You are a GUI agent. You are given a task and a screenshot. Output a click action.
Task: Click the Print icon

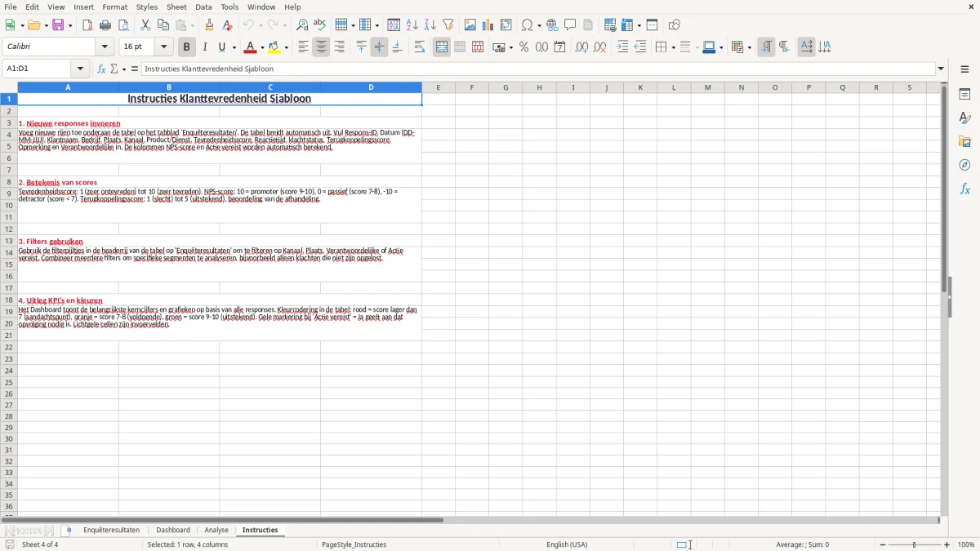(x=105, y=25)
